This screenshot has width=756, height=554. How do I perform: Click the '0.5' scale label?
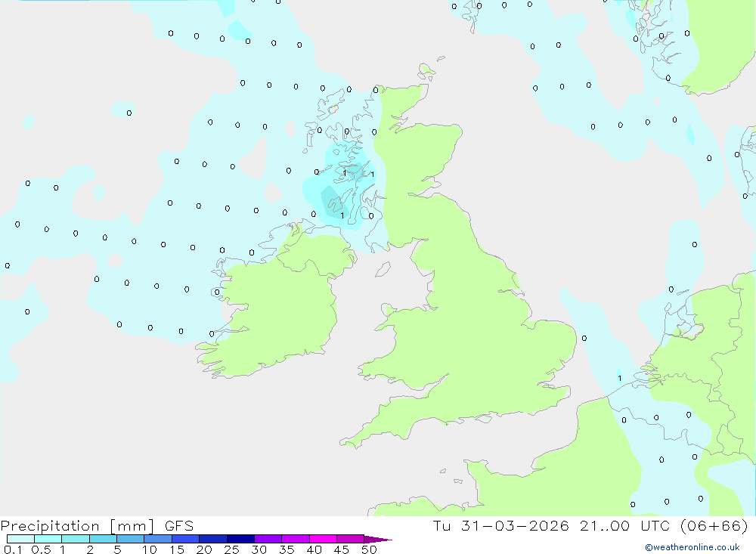pyautogui.click(x=41, y=549)
